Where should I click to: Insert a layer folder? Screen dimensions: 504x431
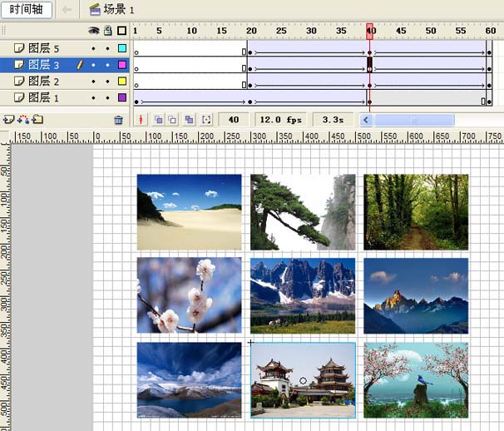point(37,120)
